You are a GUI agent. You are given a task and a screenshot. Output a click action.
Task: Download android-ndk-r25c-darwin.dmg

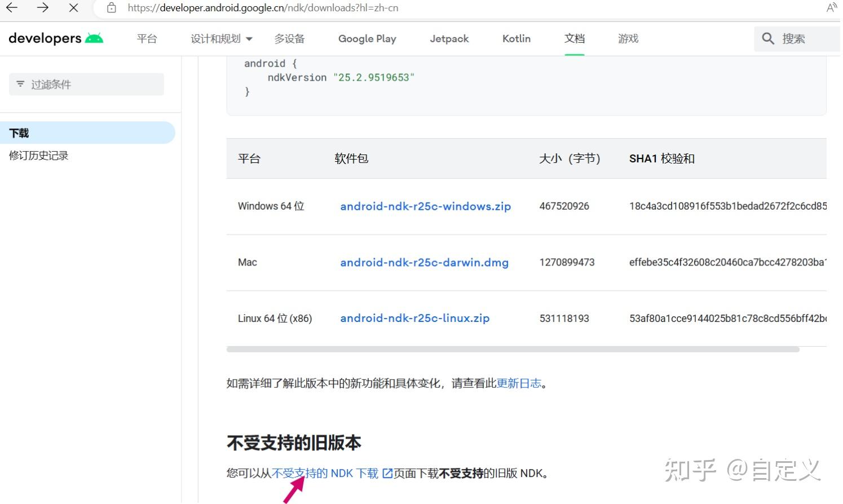424,263
